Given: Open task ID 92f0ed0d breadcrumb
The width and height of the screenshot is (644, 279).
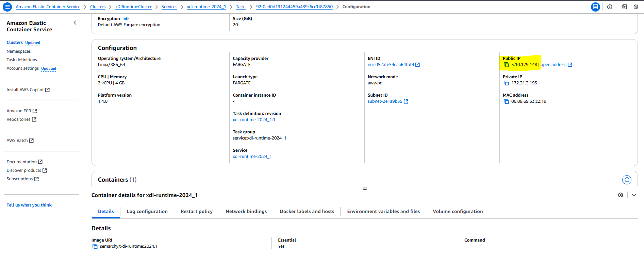Looking at the screenshot, I should click(x=294, y=7).
